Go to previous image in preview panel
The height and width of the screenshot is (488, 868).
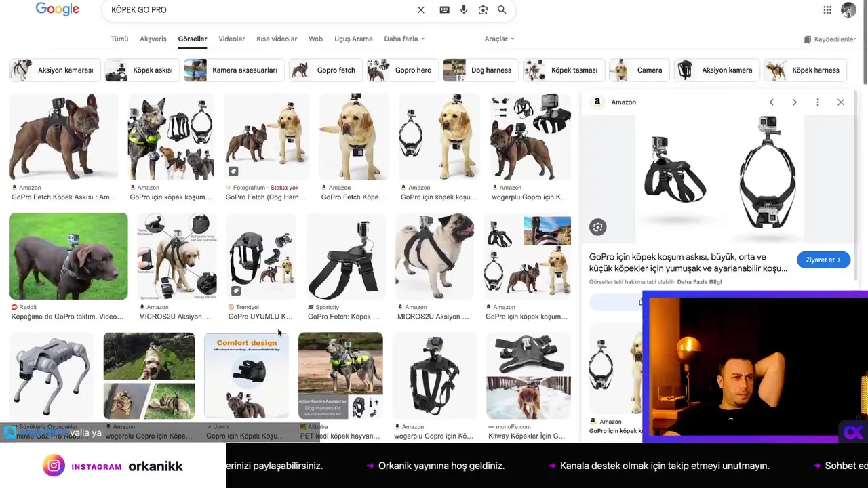coord(771,102)
